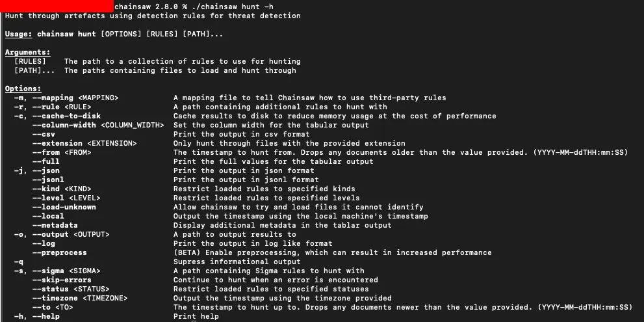Screen dimensions: 644x322
Task: Click the '--cache-to-disk' option text
Action: [x=66, y=116]
